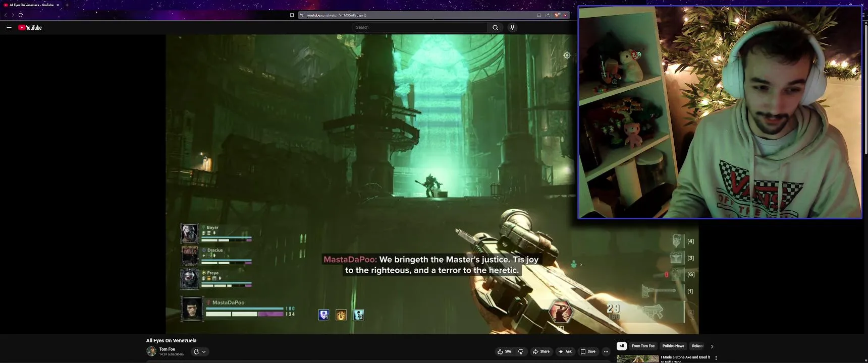The image size is (868, 363).
Task: Click Freya's portrait in game HUD
Action: tap(190, 279)
